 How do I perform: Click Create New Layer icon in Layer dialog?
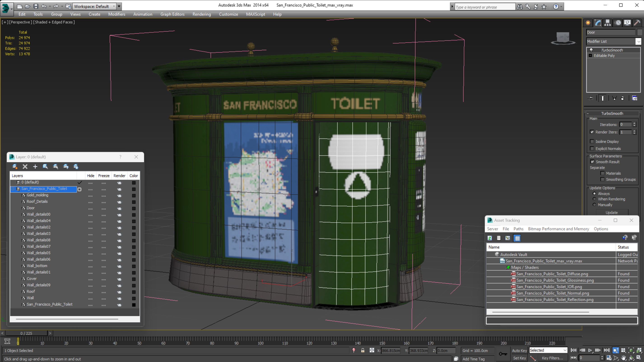point(15,166)
